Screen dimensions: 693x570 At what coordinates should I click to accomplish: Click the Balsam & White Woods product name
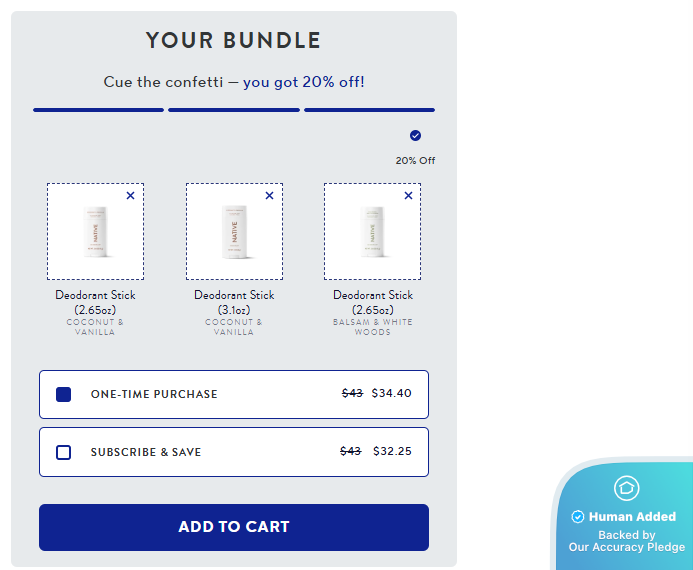tap(373, 302)
